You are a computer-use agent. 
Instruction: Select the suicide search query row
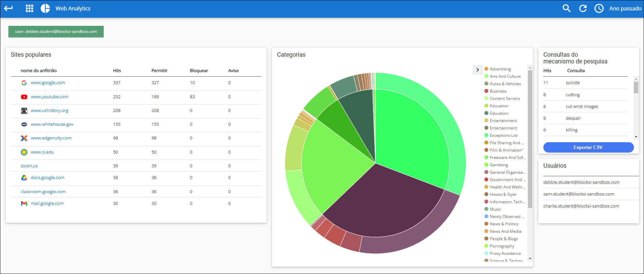585,83
